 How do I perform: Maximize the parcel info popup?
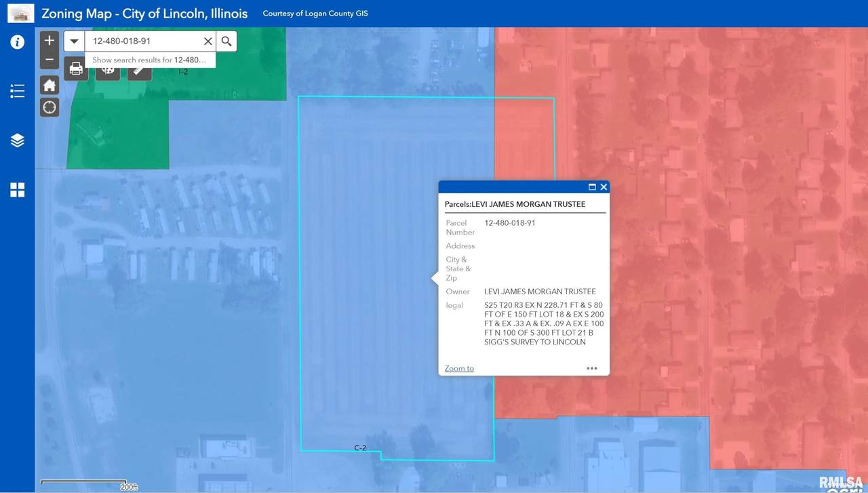click(x=592, y=187)
